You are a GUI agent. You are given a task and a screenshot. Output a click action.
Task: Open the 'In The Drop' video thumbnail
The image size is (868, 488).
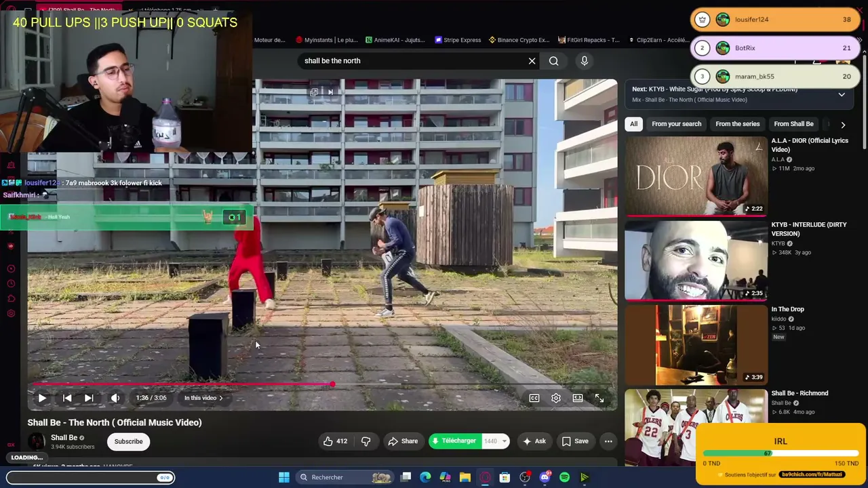pyautogui.click(x=696, y=345)
